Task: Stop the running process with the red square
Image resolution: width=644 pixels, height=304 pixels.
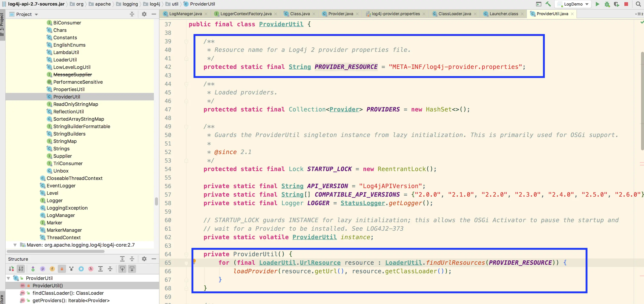Action: point(626,4)
